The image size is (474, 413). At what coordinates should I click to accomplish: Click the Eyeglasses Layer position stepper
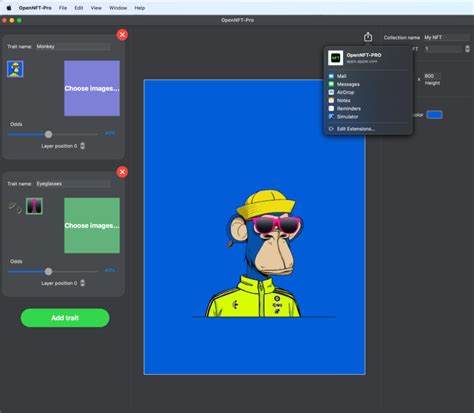83,283
